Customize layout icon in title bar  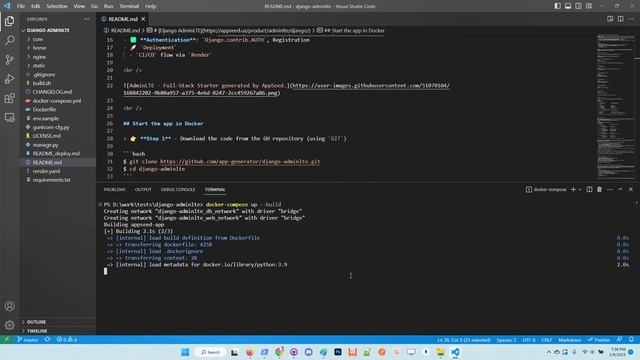pyautogui.click(x=589, y=6)
